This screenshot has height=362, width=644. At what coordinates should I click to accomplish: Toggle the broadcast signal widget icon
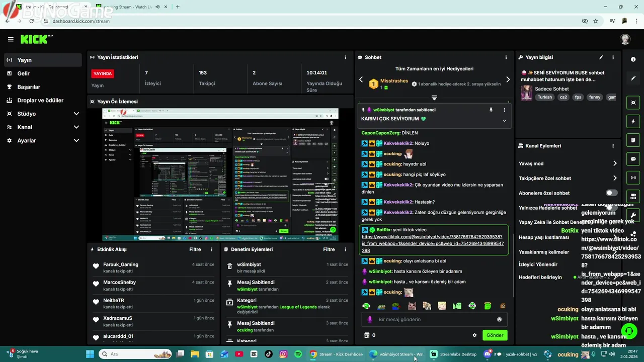[x=633, y=177]
